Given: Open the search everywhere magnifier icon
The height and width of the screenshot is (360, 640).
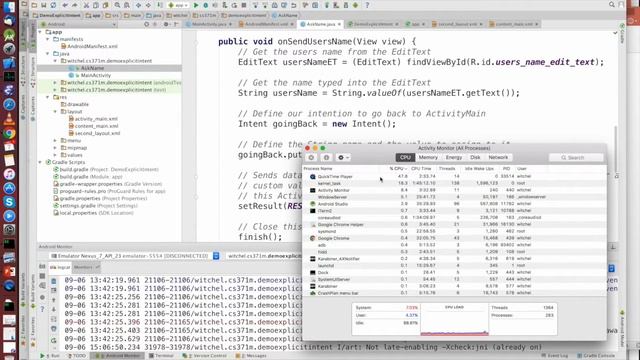Looking at the screenshot, I should 611,4.
